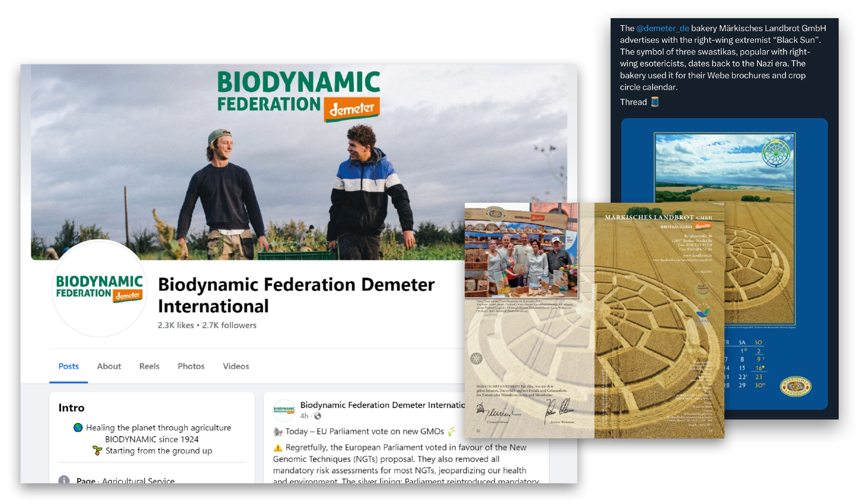This screenshot has width=866, height=504.
Task: Click the page title Biodynamic Federation Demeter International
Action: point(296,295)
